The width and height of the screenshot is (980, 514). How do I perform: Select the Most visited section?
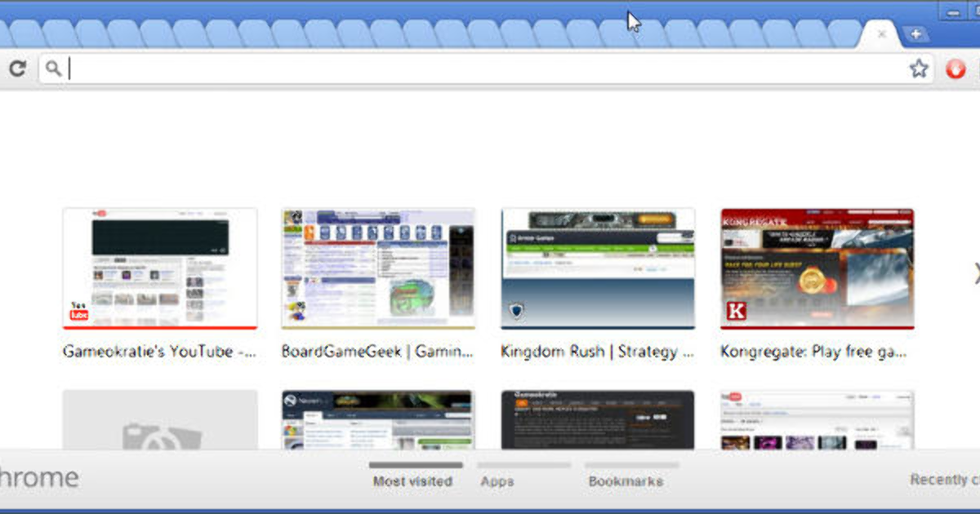[412, 481]
